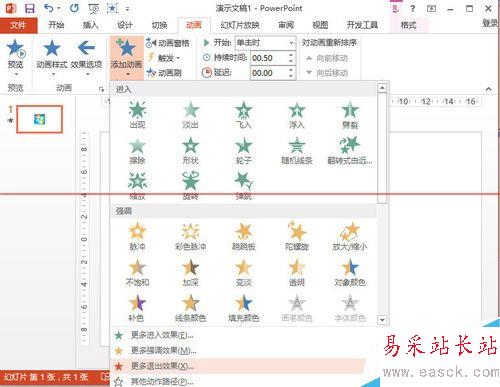500x387 pixels.
Task: Apply the 补色 emphasis effect
Action: click(x=137, y=308)
